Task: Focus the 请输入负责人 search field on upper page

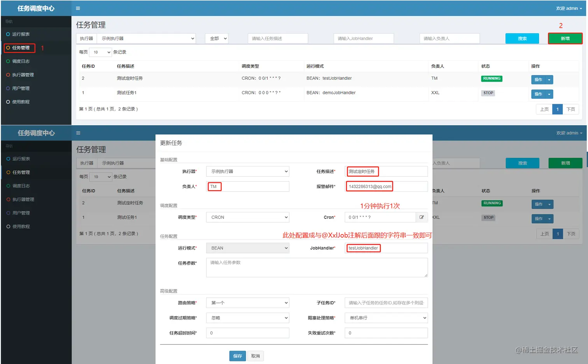Action: point(450,38)
